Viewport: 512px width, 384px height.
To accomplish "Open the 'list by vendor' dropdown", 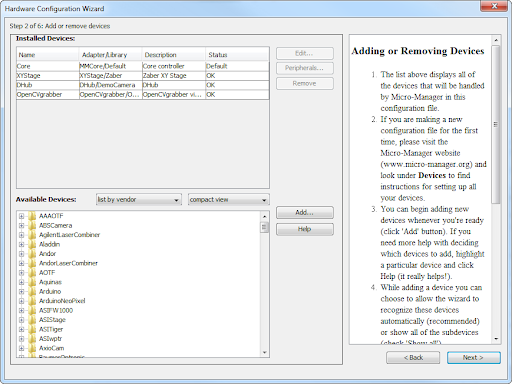I will (x=139, y=200).
